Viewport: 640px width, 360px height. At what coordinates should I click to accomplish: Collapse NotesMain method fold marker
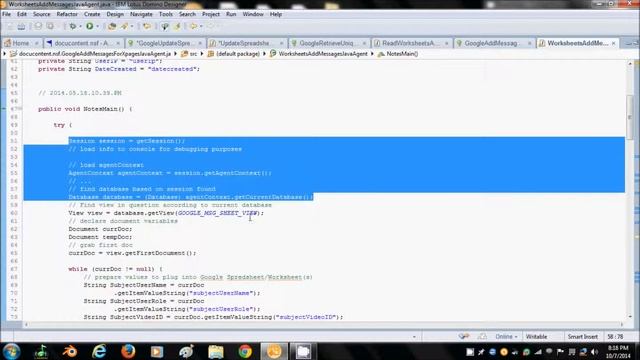coord(20,109)
